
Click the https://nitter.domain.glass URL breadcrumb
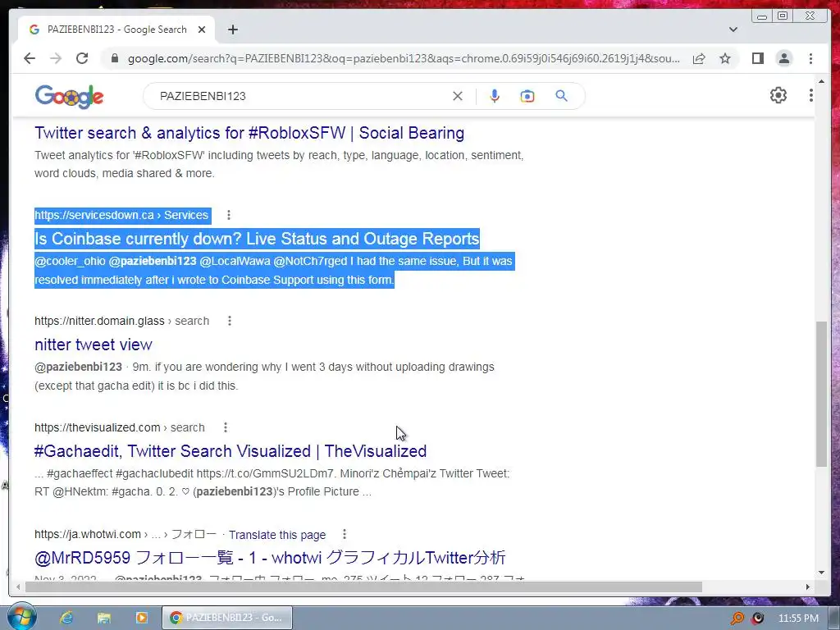[x=121, y=321]
